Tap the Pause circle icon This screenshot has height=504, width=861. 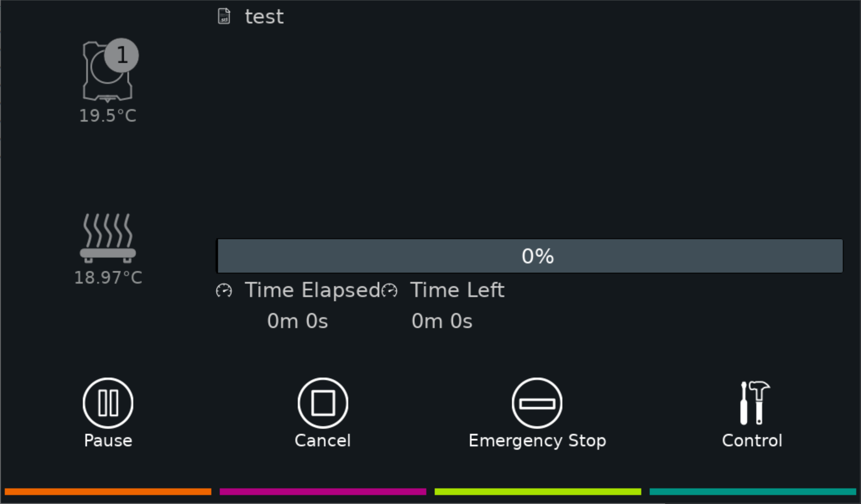pyautogui.click(x=108, y=403)
